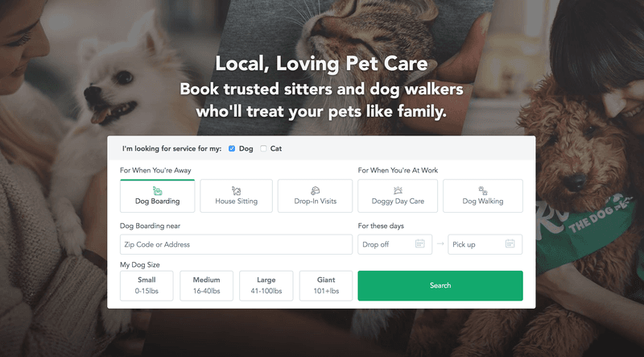Click the Dog Walking paw prints icon
This screenshot has height=357, width=644.
coord(483,191)
